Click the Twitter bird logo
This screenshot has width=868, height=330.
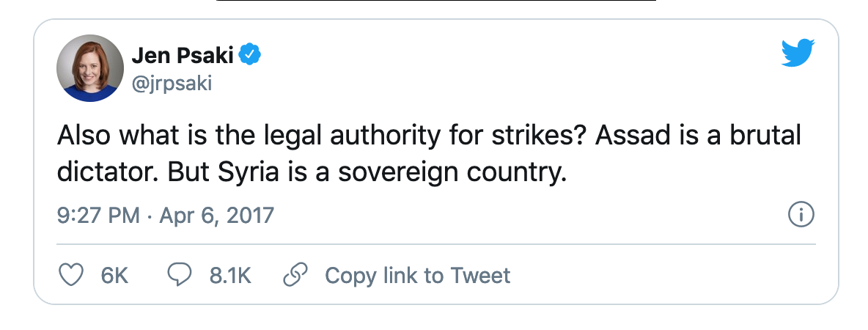[798, 54]
